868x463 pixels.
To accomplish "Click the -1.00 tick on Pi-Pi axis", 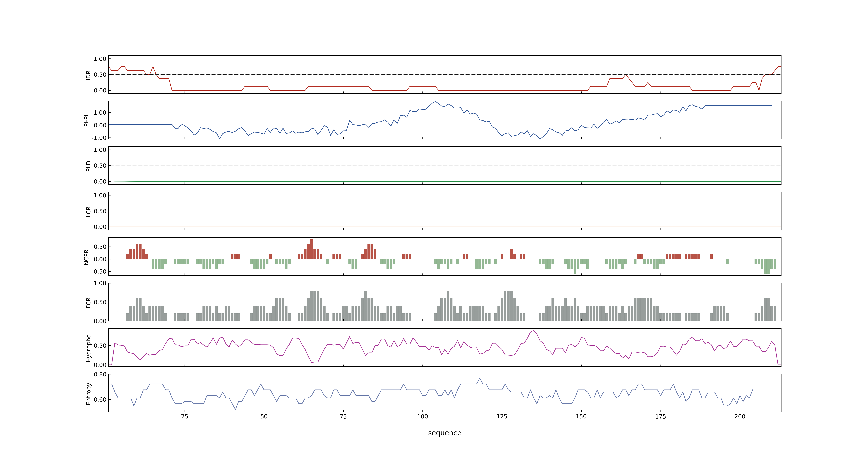I will 99,138.
